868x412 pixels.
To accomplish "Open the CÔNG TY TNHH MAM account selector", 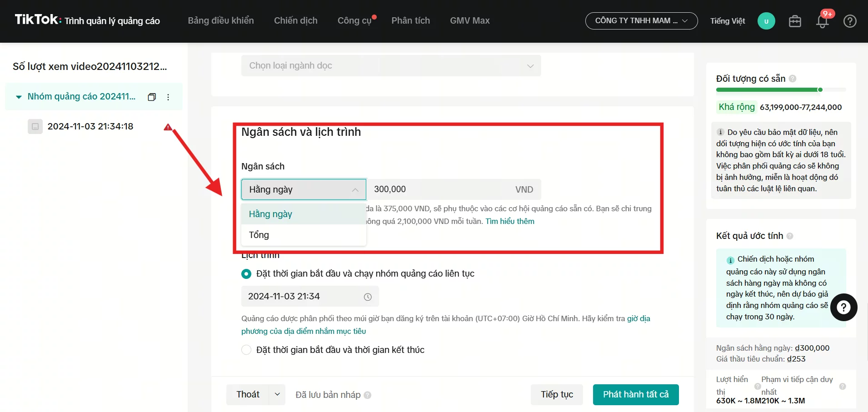I will (x=641, y=21).
